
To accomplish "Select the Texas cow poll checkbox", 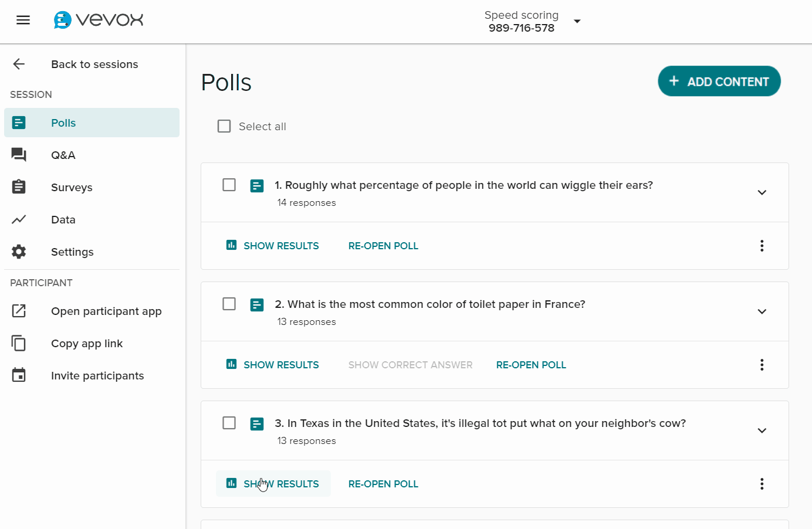I will pyautogui.click(x=229, y=423).
